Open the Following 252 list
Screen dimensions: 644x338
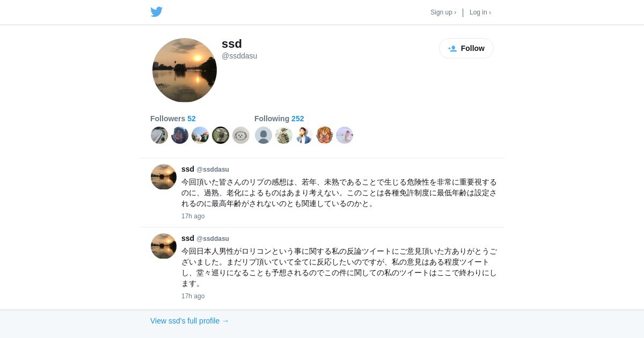[x=279, y=119]
